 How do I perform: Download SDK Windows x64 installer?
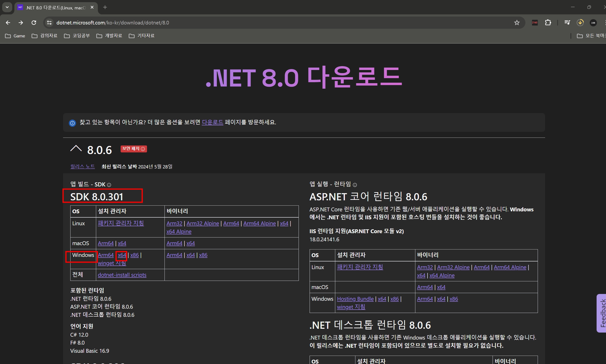pyautogui.click(x=122, y=255)
